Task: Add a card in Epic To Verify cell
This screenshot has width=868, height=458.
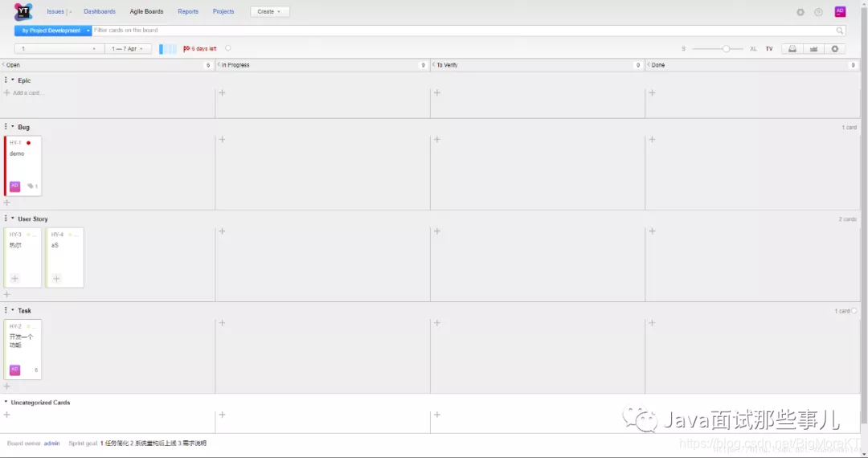Action: click(436, 92)
